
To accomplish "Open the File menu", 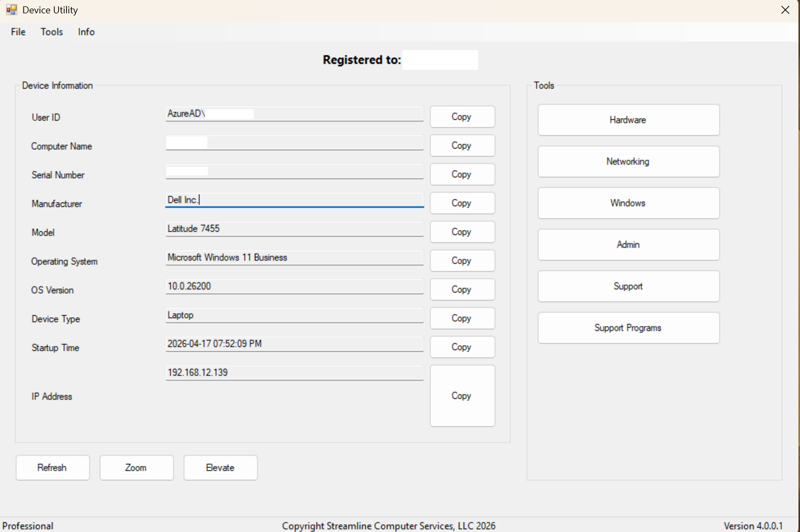I will coord(18,32).
